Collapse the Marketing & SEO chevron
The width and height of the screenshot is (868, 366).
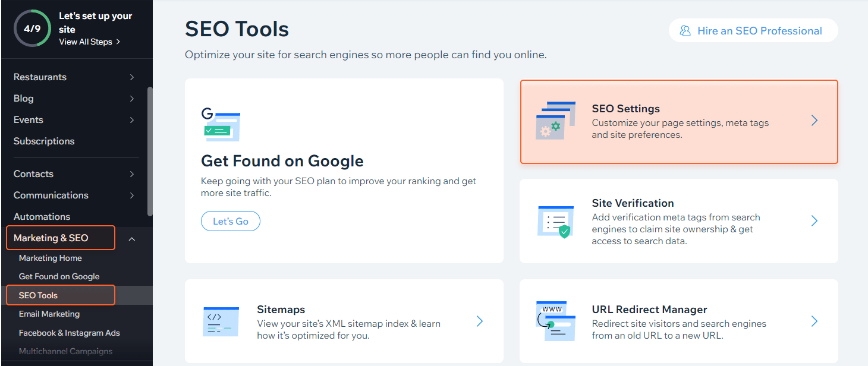132,239
